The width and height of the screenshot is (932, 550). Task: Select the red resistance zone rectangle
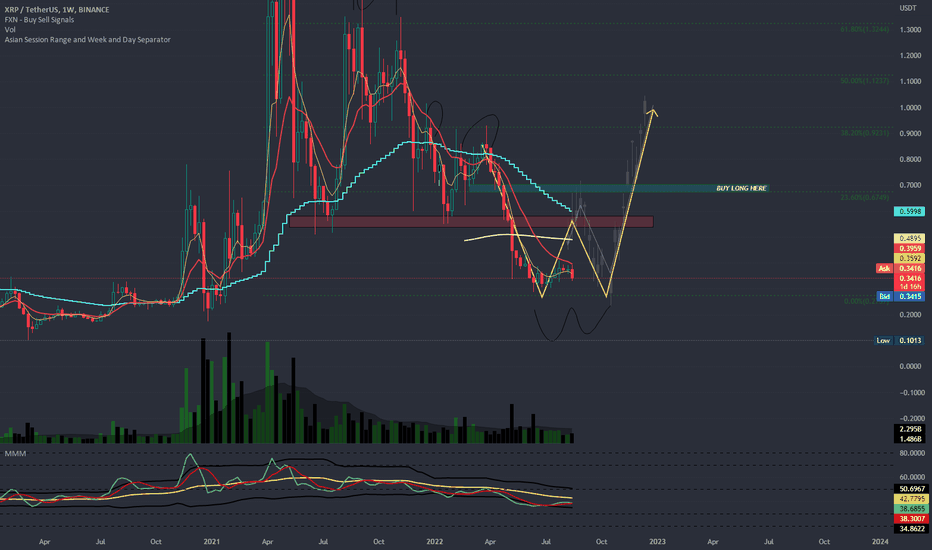click(471, 221)
